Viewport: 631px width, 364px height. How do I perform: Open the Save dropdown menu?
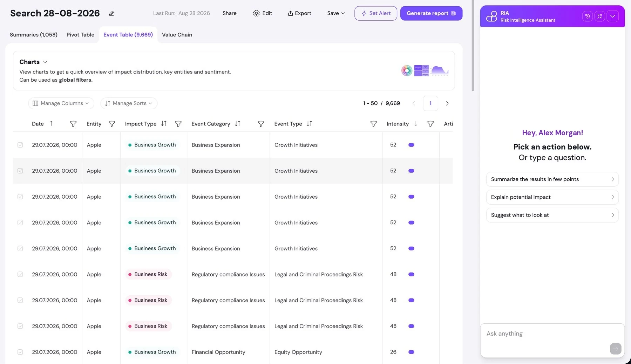(x=336, y=13)
